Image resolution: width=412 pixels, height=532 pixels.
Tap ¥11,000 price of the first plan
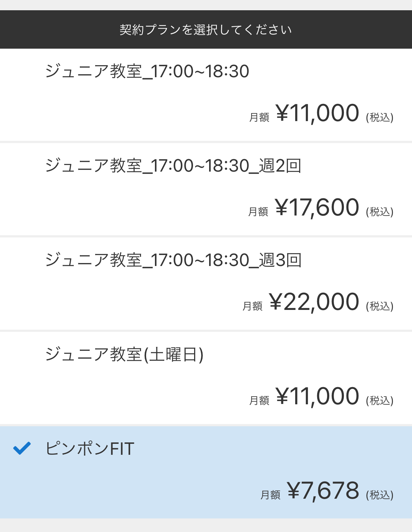(317, 113)
